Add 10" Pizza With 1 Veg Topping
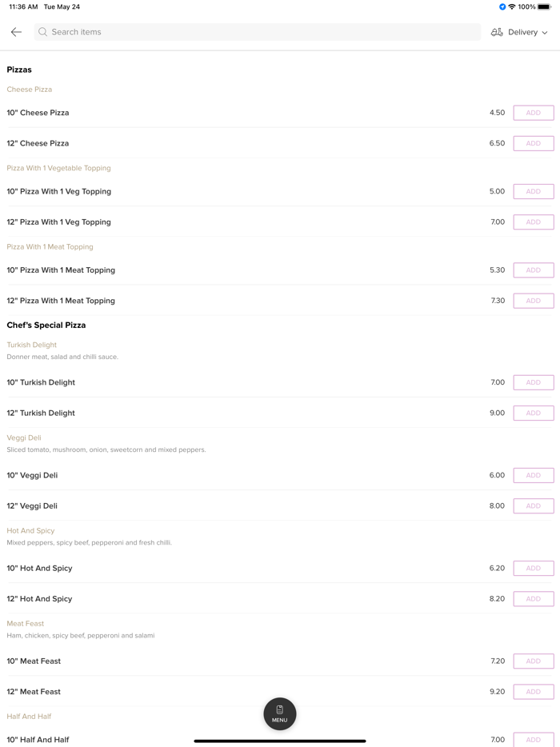The width and height of the screenshot is (560, 747). [533, 191]
